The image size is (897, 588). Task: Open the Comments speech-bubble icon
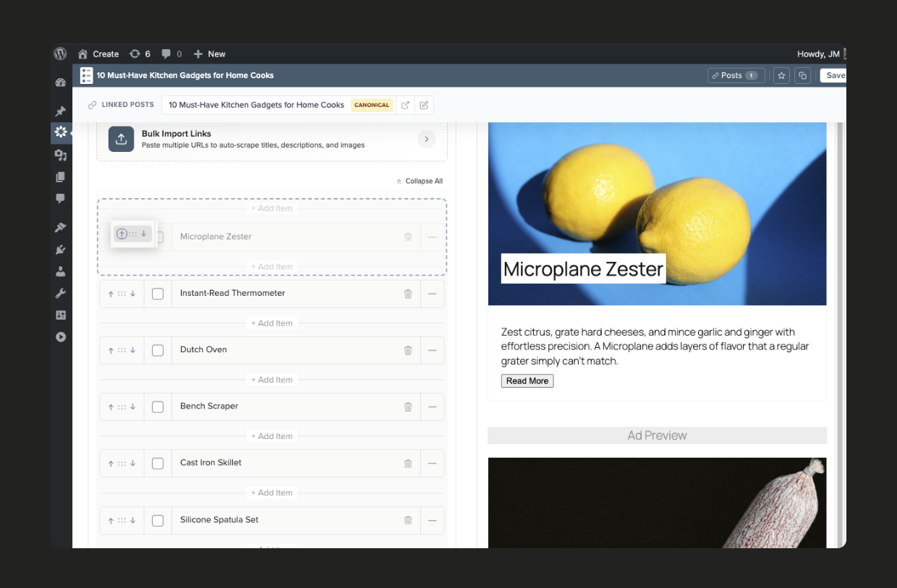click(x=61, y=198)
